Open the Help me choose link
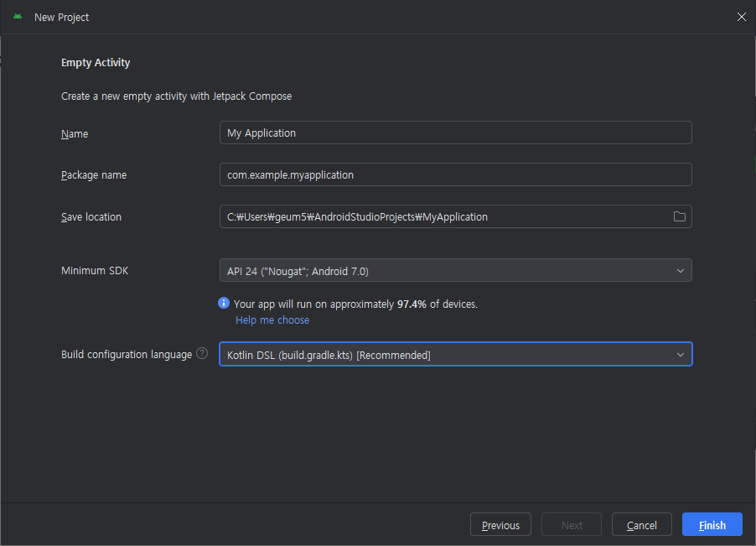The image size is (756, 546). tap(272, 320)
